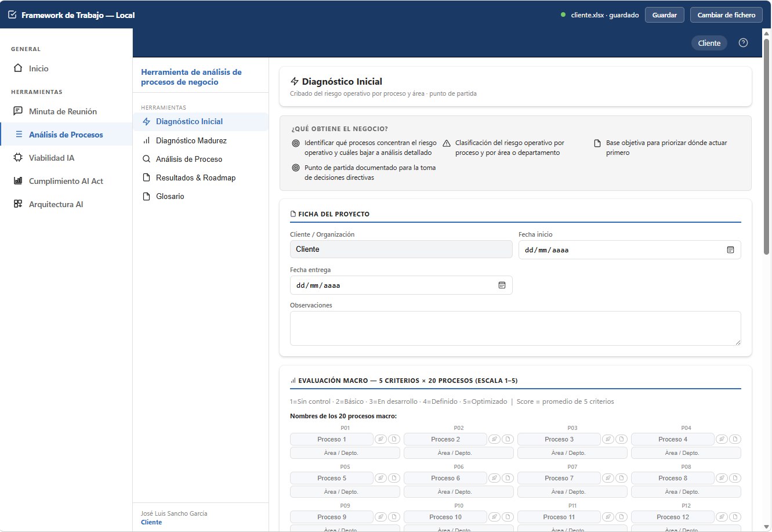Click the rocket icon next to Proceso 2
772x532 pixels.
tap(494, 439)
